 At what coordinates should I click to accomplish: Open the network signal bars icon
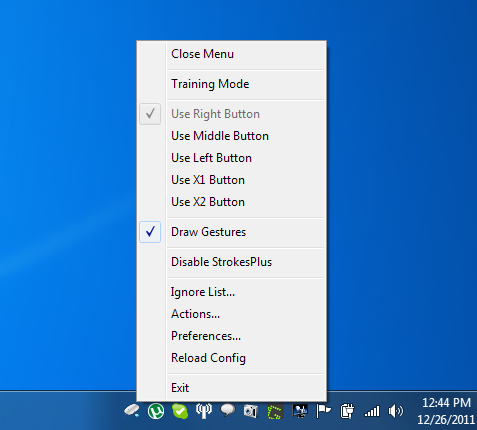(x=372, y=411)
